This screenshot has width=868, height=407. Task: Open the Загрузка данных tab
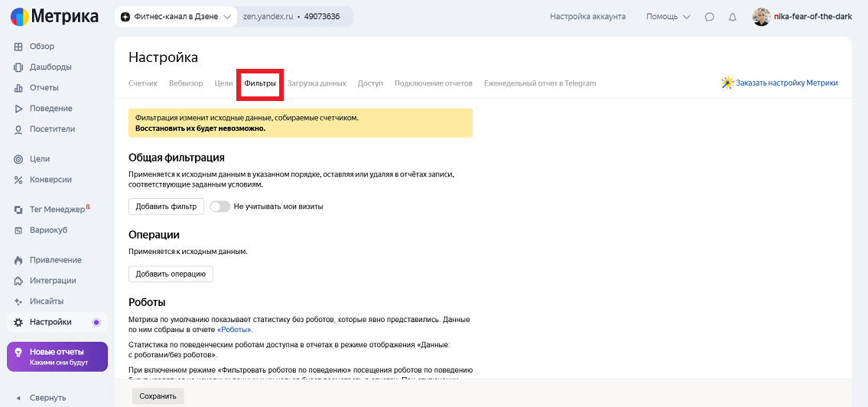317,83
